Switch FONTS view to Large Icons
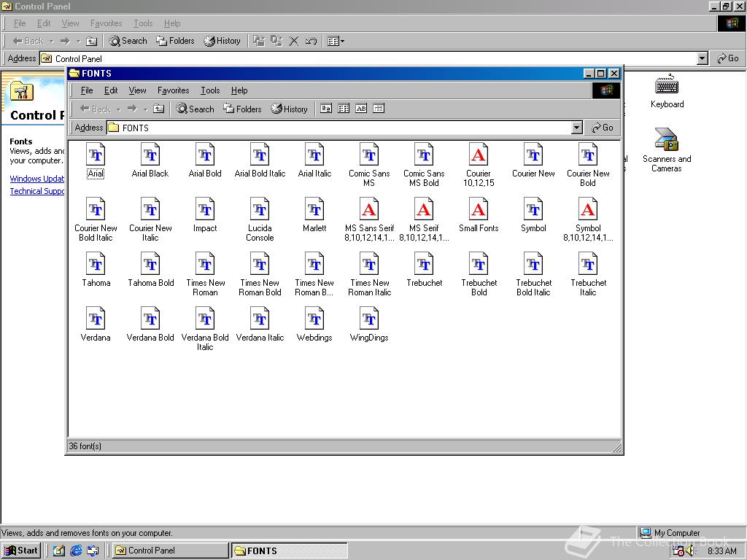This screenshot has height=560, width=747. tap(326, 109)
